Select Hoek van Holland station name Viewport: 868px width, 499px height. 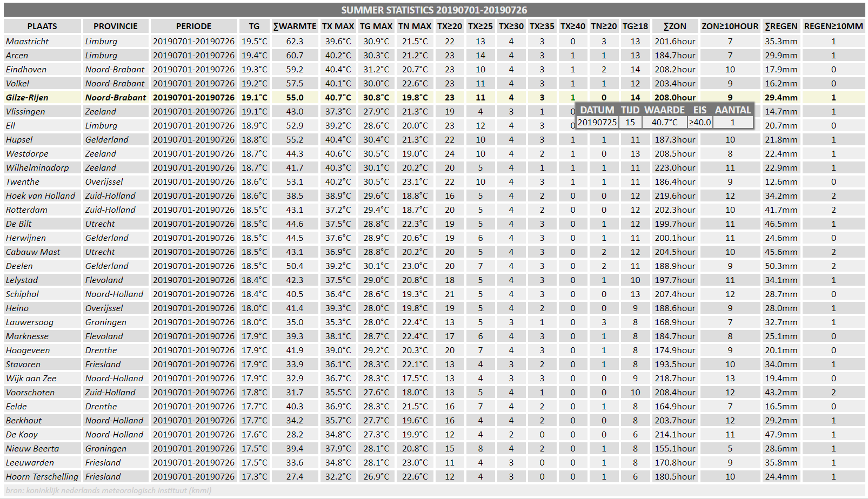tap(41, 195)
